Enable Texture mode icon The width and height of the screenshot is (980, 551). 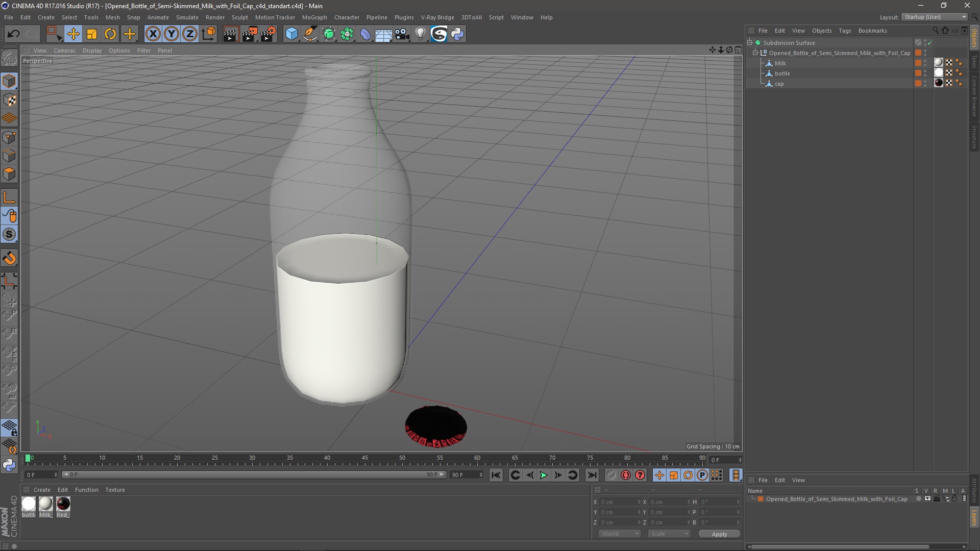(x=9, y=100)
